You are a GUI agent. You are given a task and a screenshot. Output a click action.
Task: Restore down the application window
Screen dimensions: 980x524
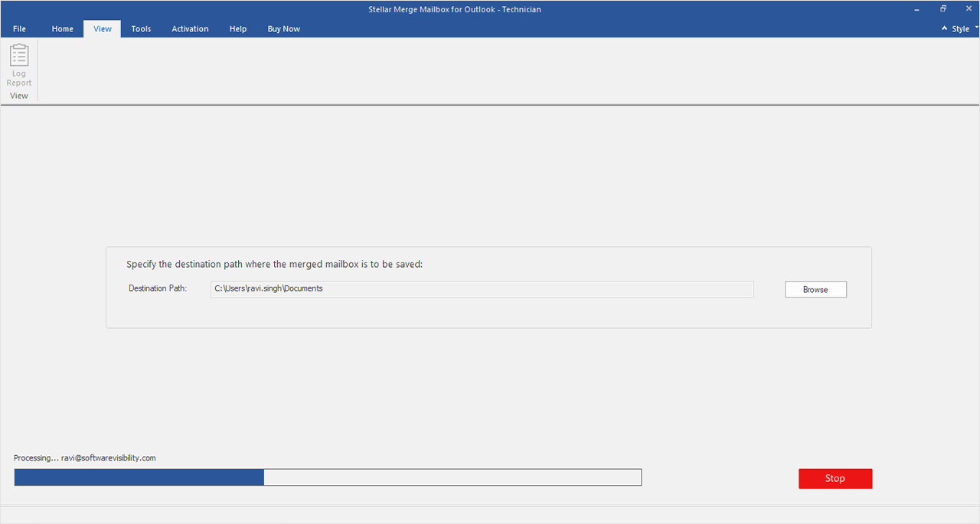pyautogui.click(x=943, y=9)
